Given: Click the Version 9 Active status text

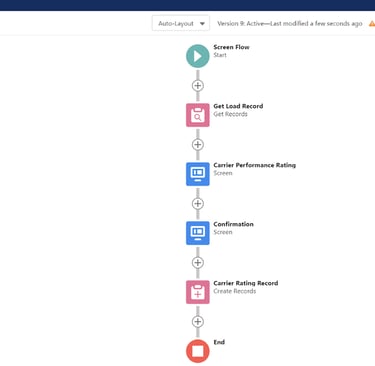Looking at the screenshot, I should point(290,24).
